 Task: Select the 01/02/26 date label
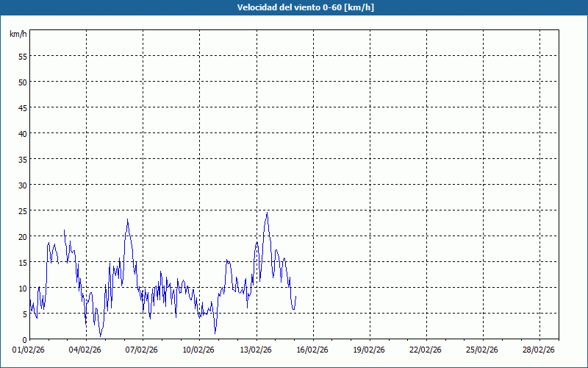(29, 350)
